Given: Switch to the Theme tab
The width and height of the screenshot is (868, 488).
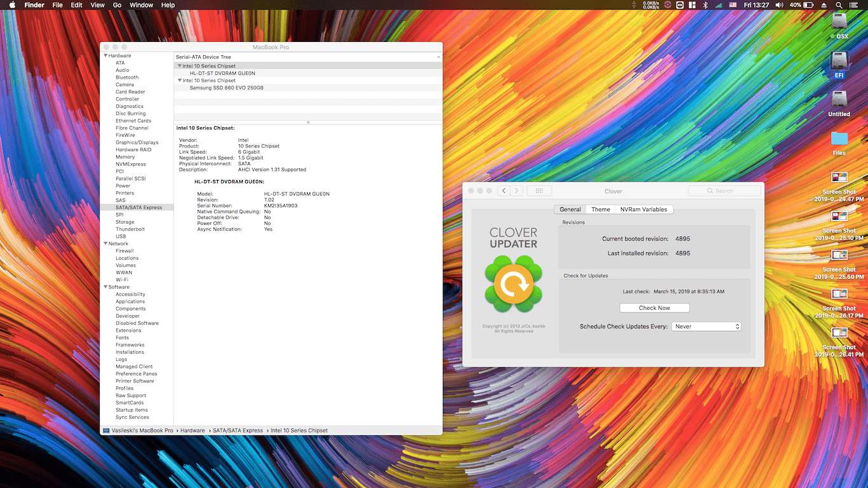Looking at the screenshot, I should tap(600, 210).
